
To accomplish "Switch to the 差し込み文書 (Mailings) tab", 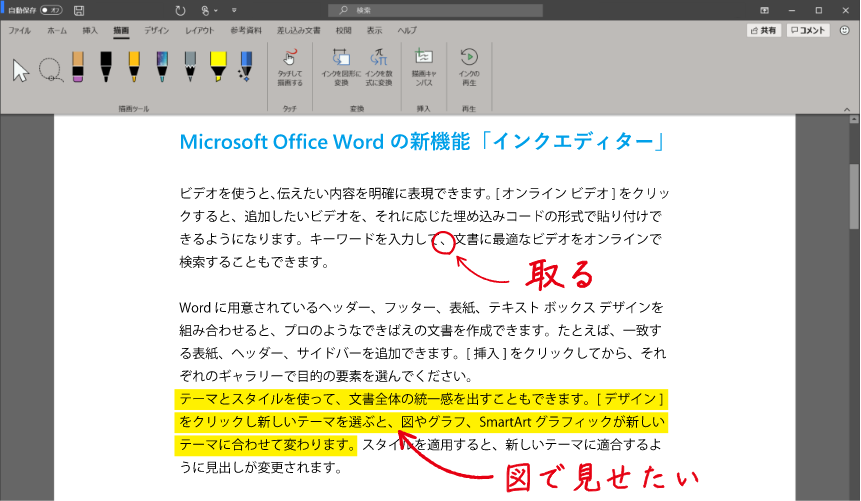I will point(299,31).
